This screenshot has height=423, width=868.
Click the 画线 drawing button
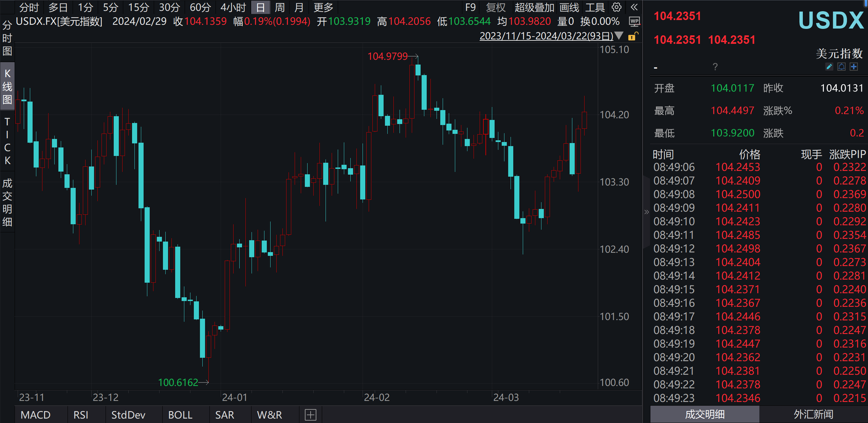[x=569, y=7]
